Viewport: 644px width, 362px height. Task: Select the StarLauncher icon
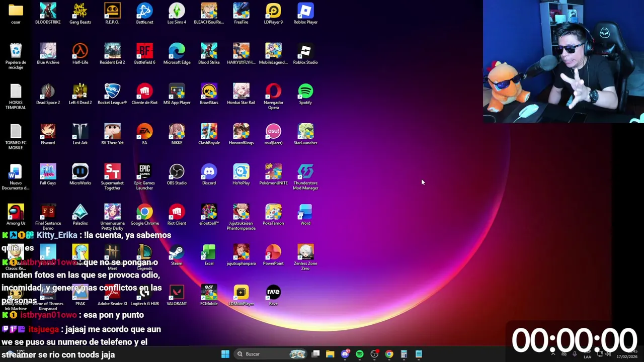coord(305,134)
